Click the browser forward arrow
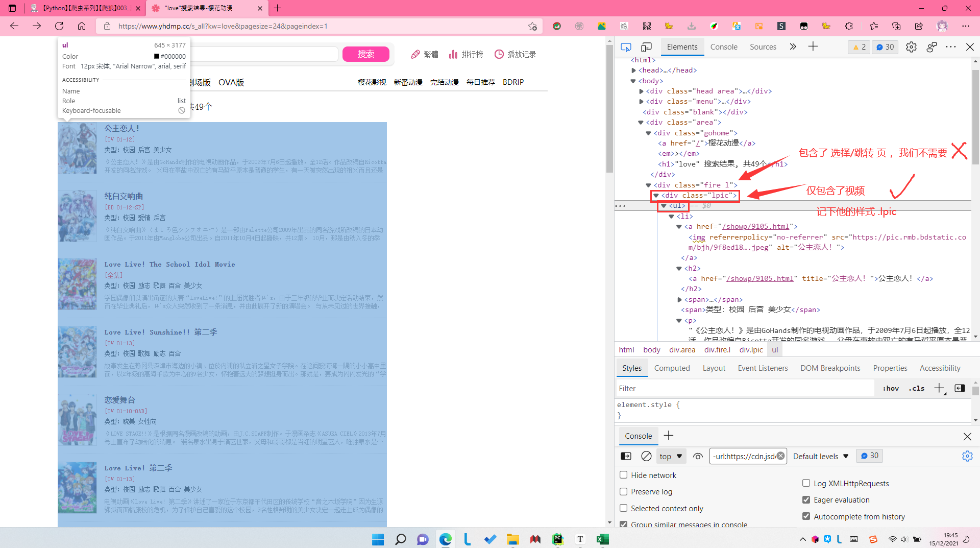The width and height of the screenshot is (980, 548). point(37,26)
